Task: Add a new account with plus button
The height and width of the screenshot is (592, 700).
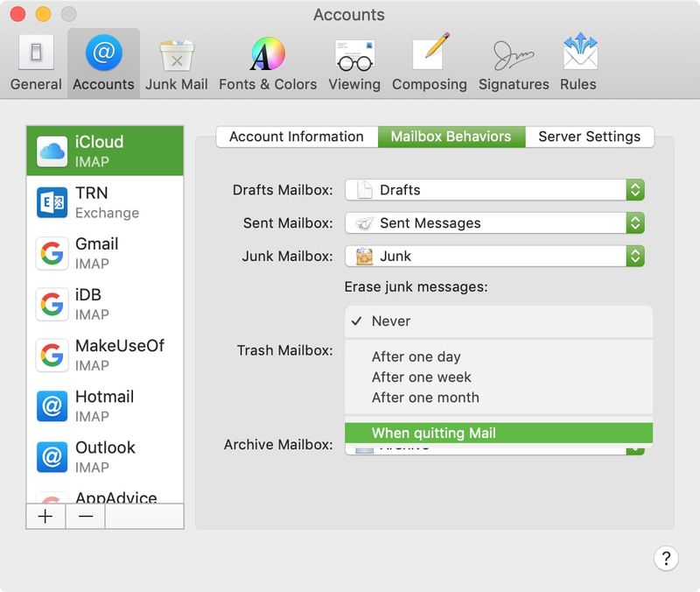Action: 45,517
